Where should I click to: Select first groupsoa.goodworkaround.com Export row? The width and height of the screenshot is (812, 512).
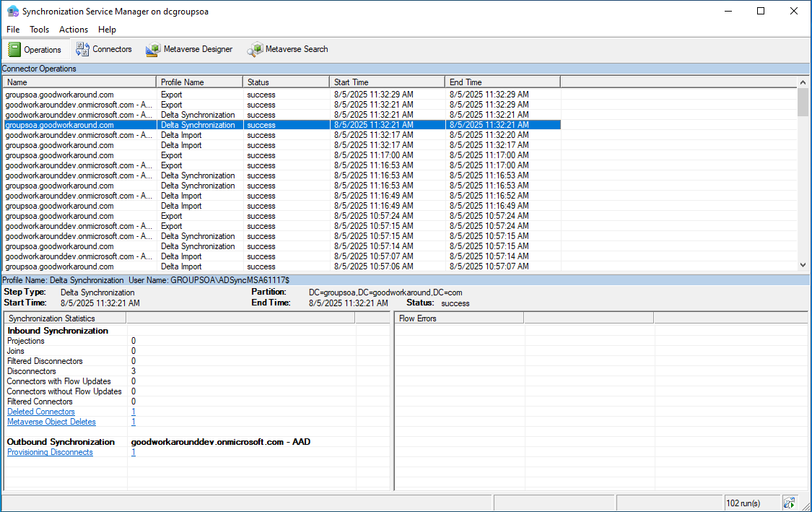(x=60, y=95)
